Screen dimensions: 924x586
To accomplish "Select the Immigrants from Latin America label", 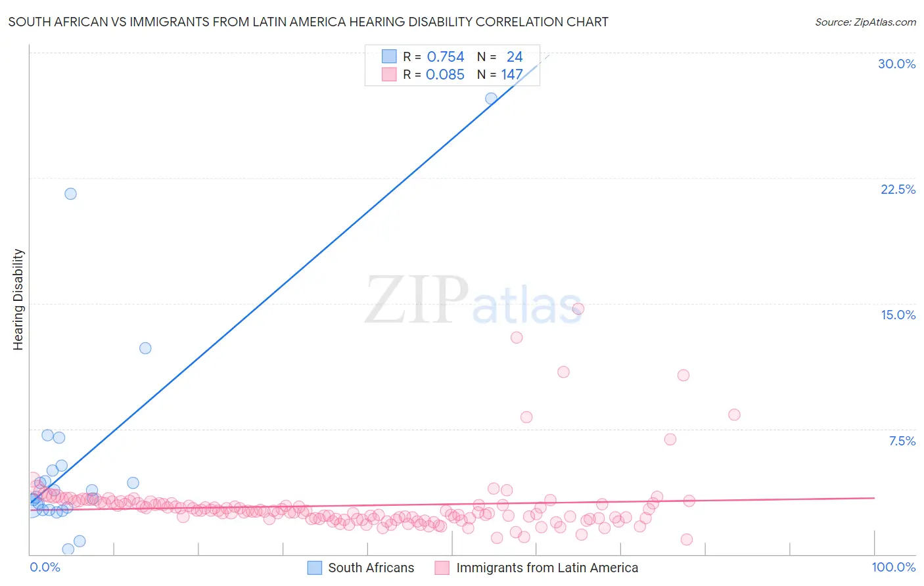I will click(x=547, y=568).
